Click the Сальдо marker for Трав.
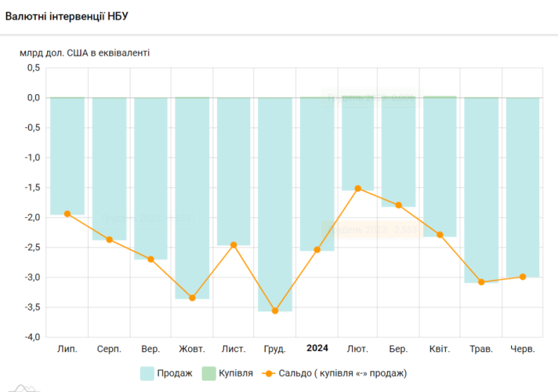Viewport: 558px width, 392px height. coord(481,282)
